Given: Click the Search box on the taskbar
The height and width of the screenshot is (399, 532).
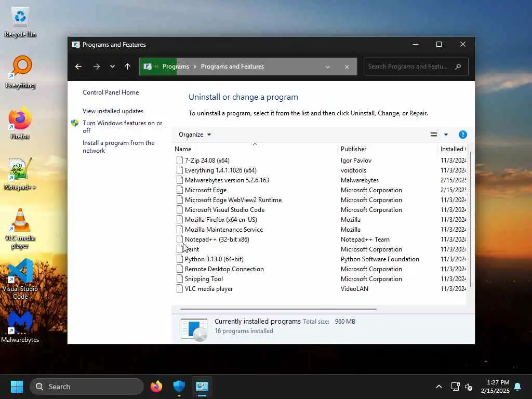Looking at the screenshot, I should pyautogui.click(x=87, y=387).
